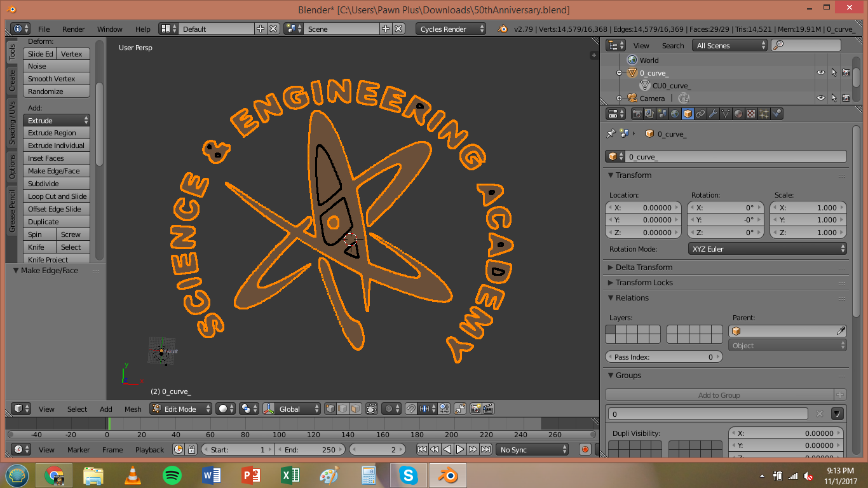Viewport: 868px width, 488px height.
Task: Switch to face select mode
Action: coord(356,409)
